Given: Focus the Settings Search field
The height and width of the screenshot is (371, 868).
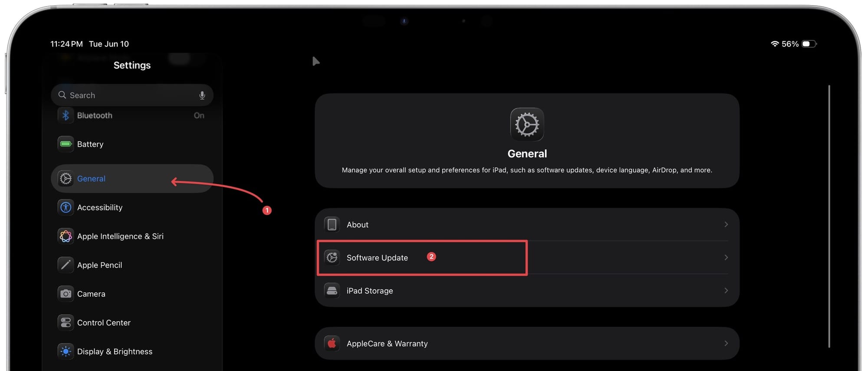Looking at the screenshot, I should click(132, 95).
